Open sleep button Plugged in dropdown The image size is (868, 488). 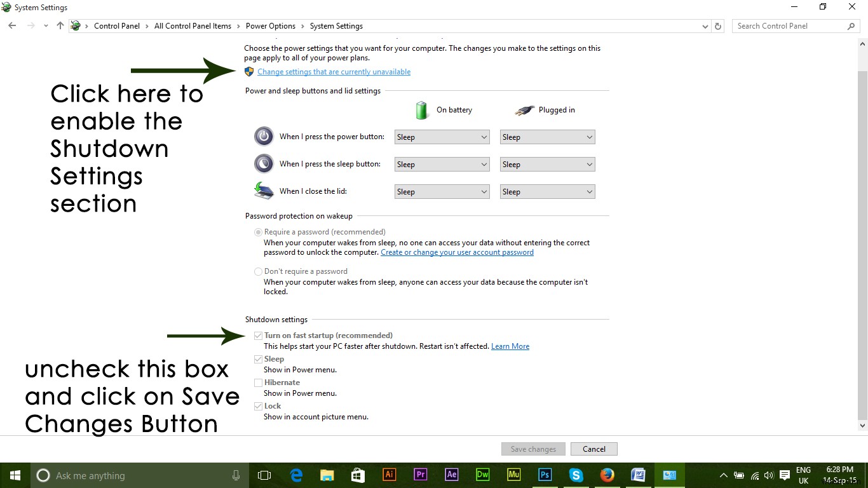pos(547,165)
